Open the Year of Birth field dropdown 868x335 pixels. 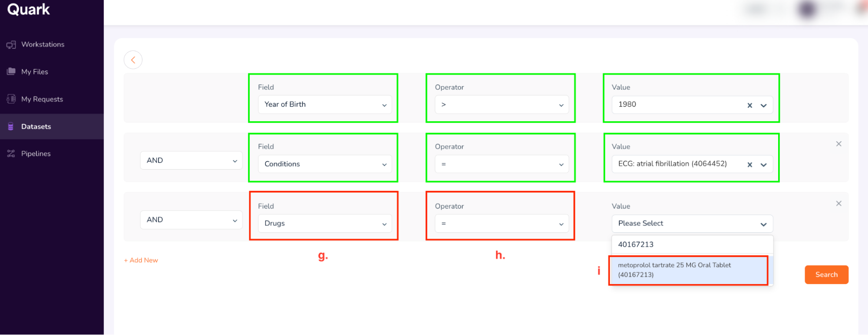click(325, 105)
